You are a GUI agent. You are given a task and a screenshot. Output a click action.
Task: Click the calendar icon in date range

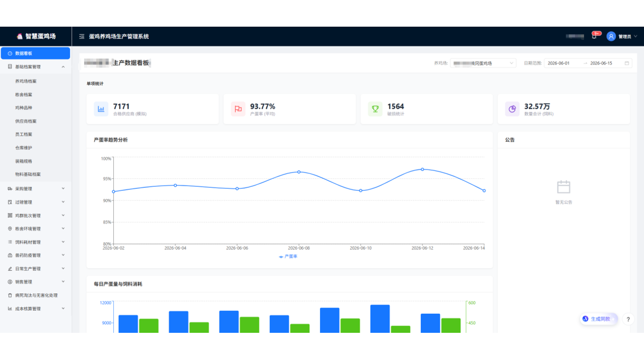pos(627,63)
